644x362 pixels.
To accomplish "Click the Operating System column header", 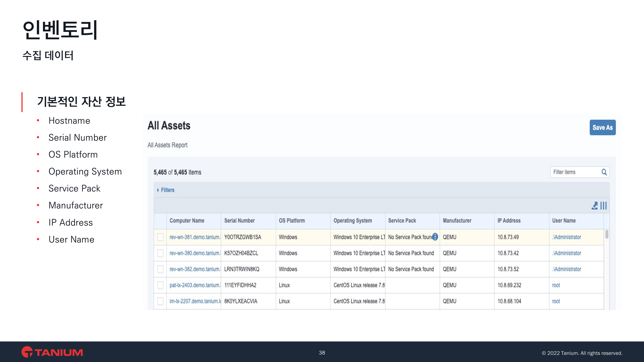I will click(352, 221).
